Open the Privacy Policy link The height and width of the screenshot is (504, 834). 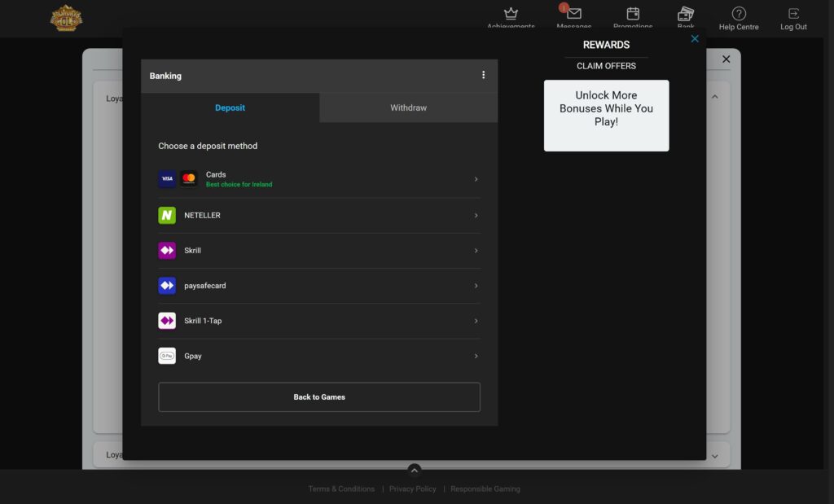tap(412, 489)
